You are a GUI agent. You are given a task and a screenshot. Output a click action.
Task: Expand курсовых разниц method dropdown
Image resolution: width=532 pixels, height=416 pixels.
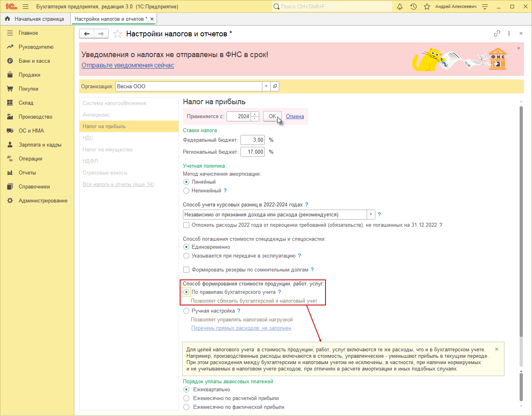(371, 214)
